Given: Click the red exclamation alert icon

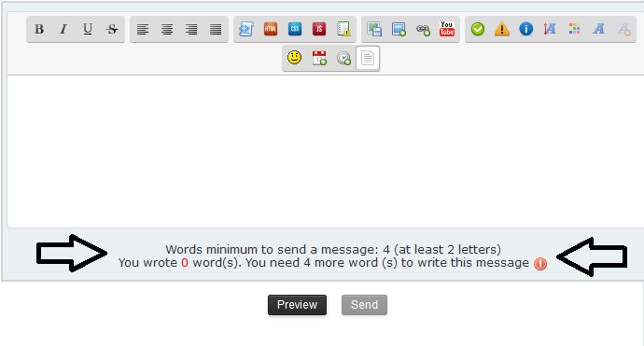Looking at the screenshot, I should pos(540,264).
